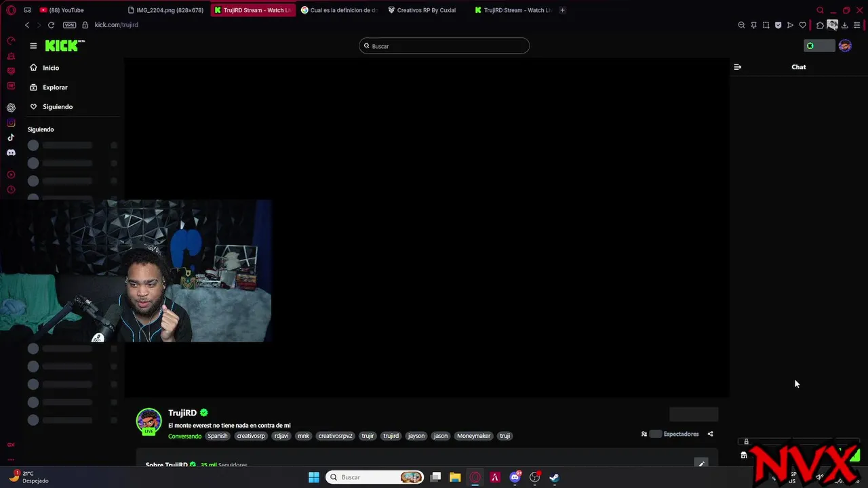Image resolution: width=868 pixels, height=488 pixels.
Task: Select the jayson tag
Action: point(416,436)
